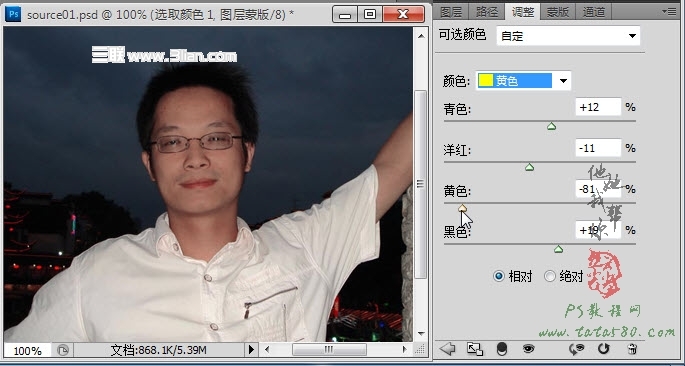The image size is (685, 366).
Task: Click the vertical scrollbar thumb
Action: pos(421,184)
